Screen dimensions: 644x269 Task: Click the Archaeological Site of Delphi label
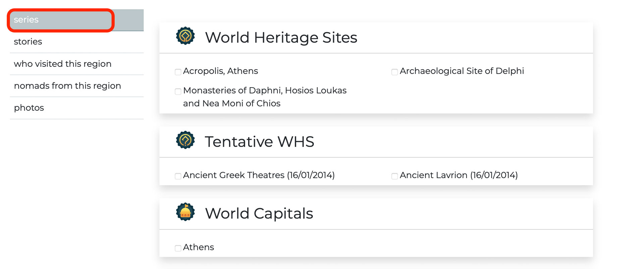pyautogui.click(x=462, y=71)
